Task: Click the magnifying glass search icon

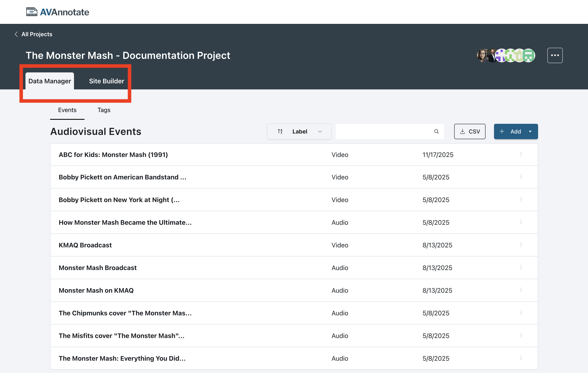Action: click(x=436, y=131)
